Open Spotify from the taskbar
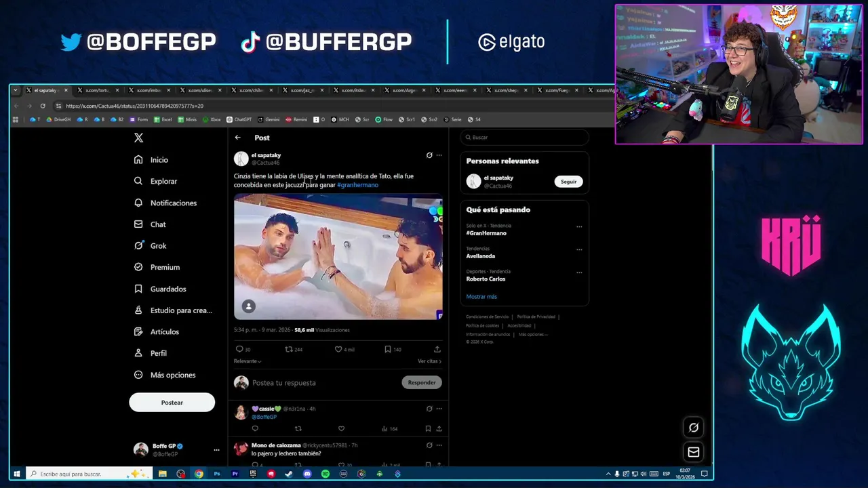Screen dimensions: 868x488 pos(325,474)
